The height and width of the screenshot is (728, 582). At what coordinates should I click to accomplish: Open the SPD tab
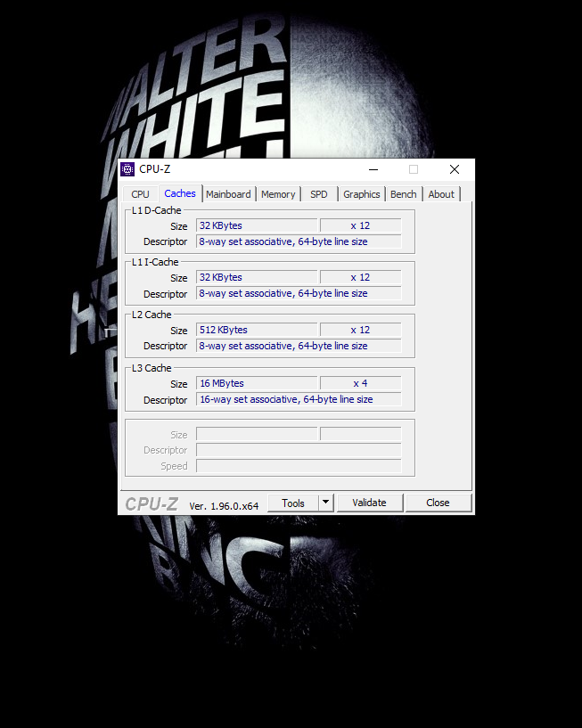(x=319, y=194)
